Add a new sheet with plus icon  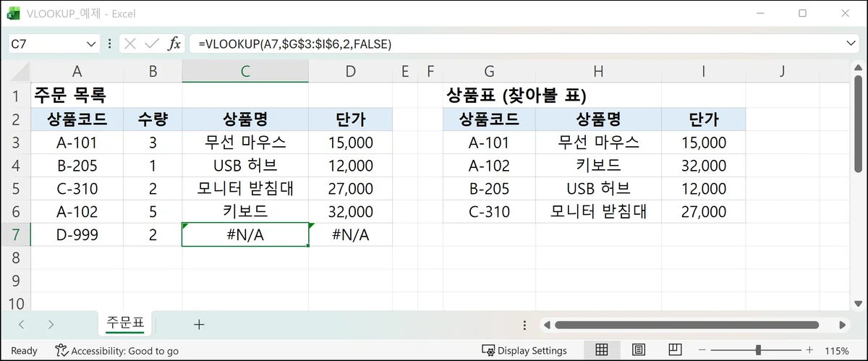click(x=199, y=325)
